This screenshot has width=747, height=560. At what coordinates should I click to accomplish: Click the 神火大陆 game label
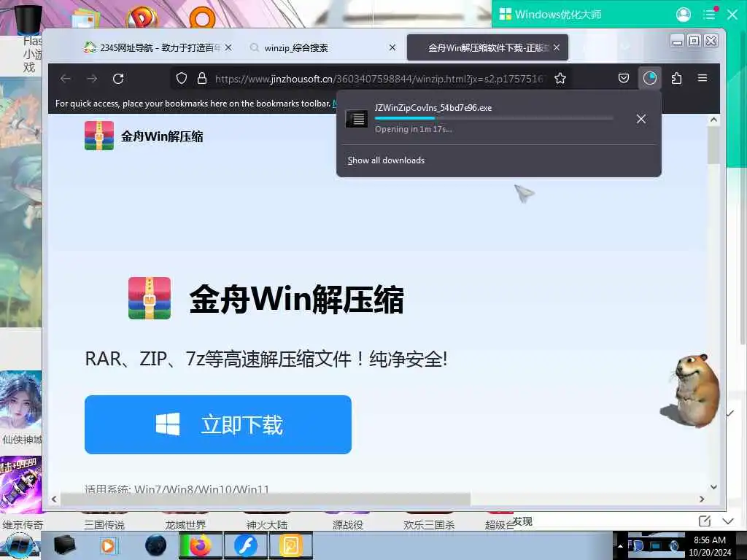267,525
